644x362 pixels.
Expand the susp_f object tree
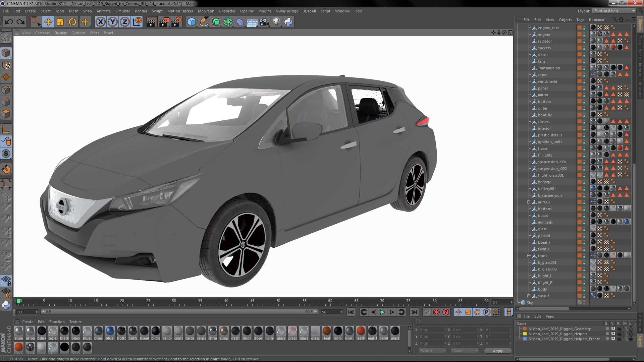[x=529, y=296]
